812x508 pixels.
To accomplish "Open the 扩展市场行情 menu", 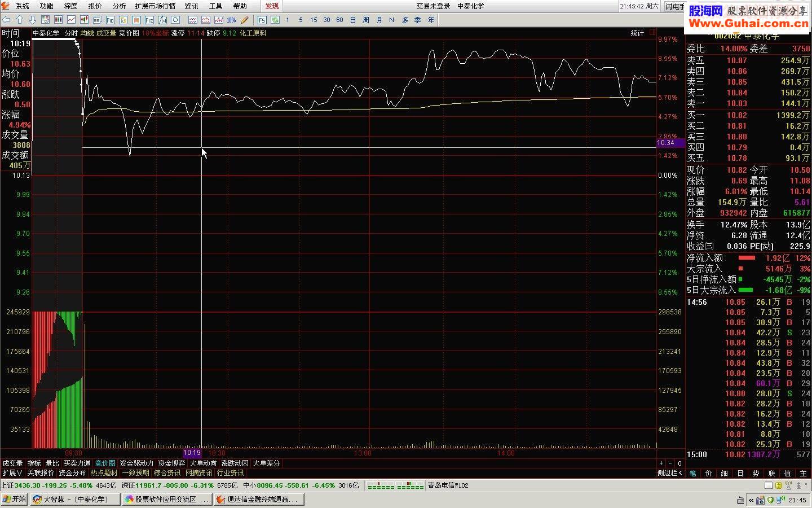I will pos(155,6).
